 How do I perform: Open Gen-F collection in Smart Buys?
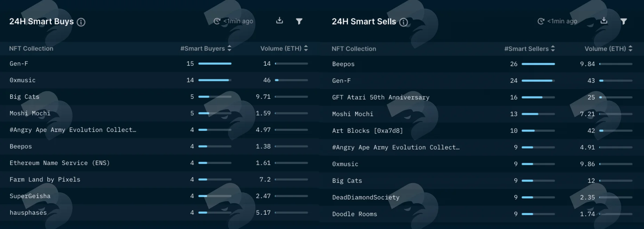click(19, 64)
